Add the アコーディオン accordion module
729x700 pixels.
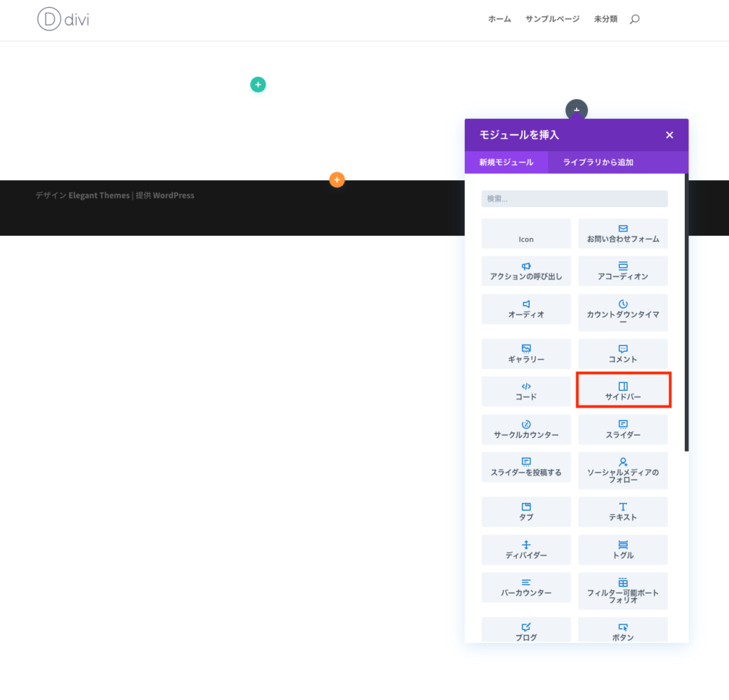[622, 271]
